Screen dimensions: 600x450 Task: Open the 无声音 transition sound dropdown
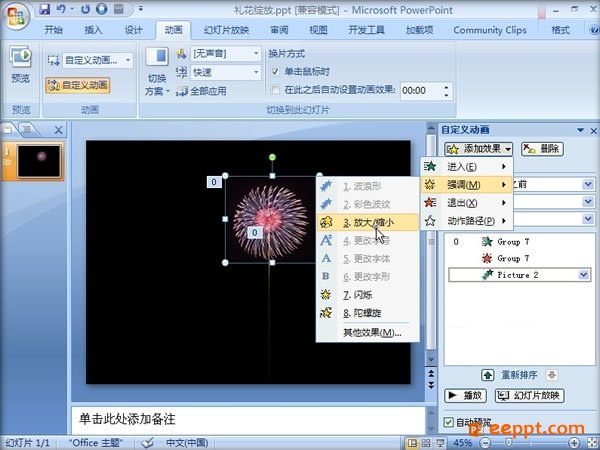[256, 54]
